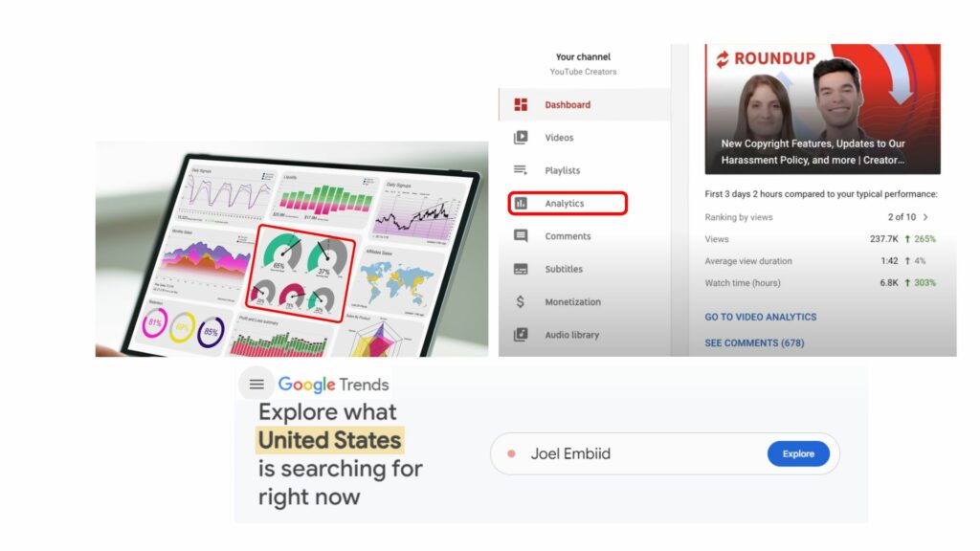Click the Explore button
980x551 pixels.
(x=798, y=453)
